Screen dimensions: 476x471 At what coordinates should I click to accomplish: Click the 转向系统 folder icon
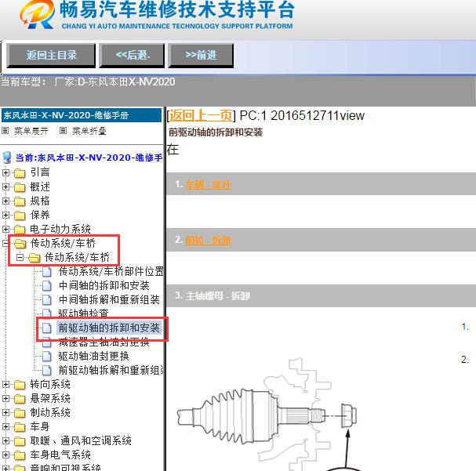pos(20,385)
